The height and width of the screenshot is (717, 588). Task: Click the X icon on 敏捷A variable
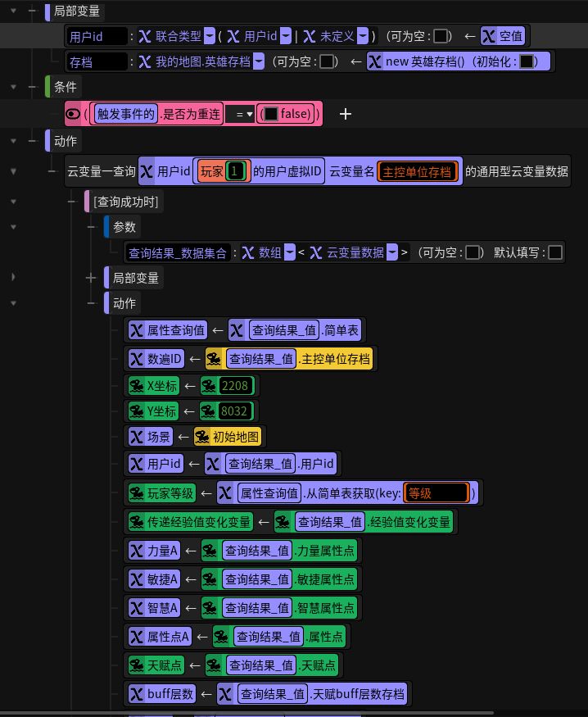click(136, 579)
